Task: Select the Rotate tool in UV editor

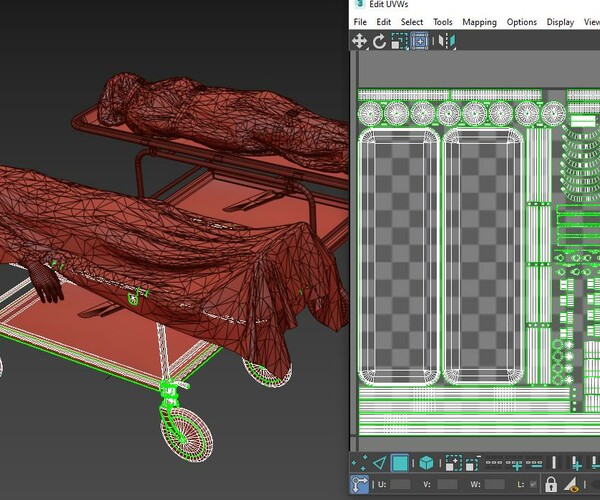Action: click(x=380, y=41)
